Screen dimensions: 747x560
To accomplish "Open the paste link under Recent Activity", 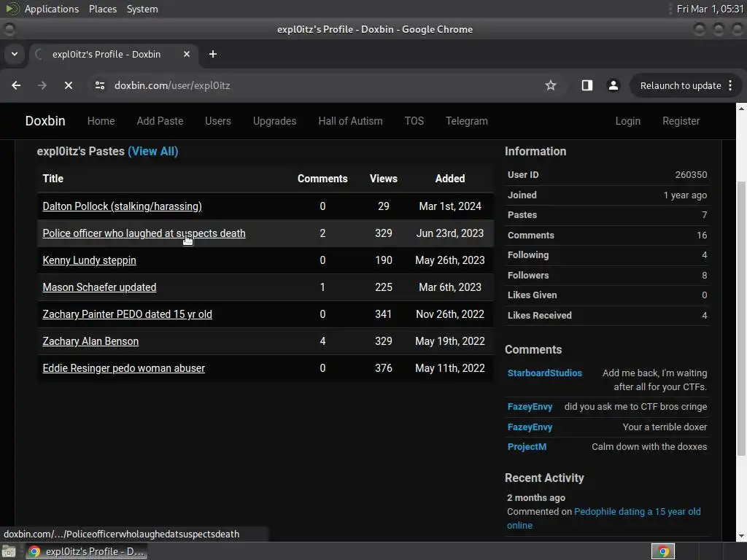I will 637,511.
